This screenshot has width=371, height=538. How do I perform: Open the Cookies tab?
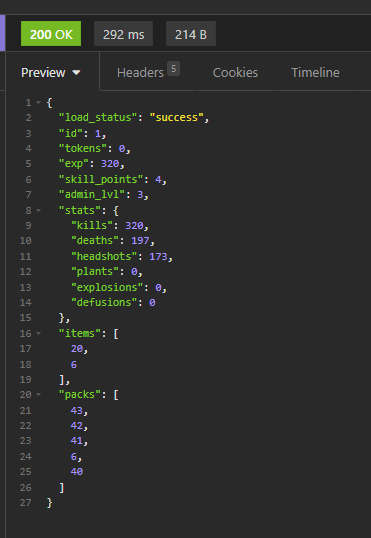235,72
